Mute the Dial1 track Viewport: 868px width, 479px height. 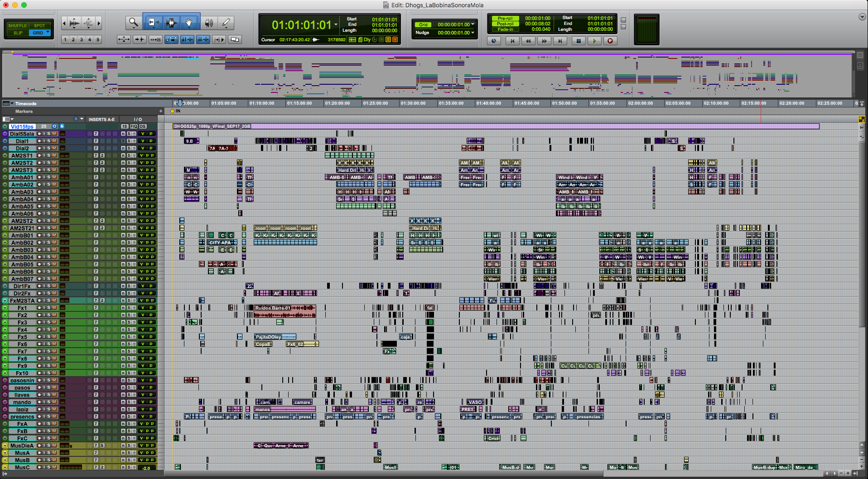coord(54,141)
